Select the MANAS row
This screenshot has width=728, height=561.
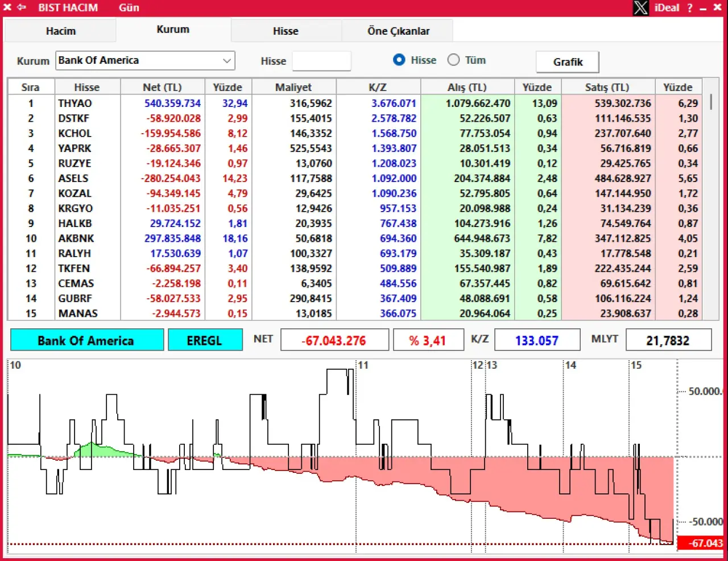[355, 313]
